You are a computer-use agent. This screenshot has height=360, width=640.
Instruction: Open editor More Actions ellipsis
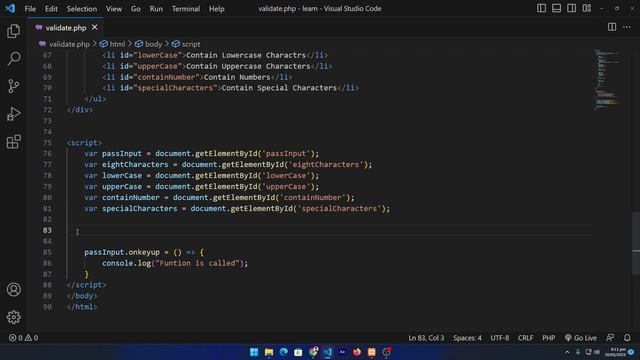[x=627, y=27]
